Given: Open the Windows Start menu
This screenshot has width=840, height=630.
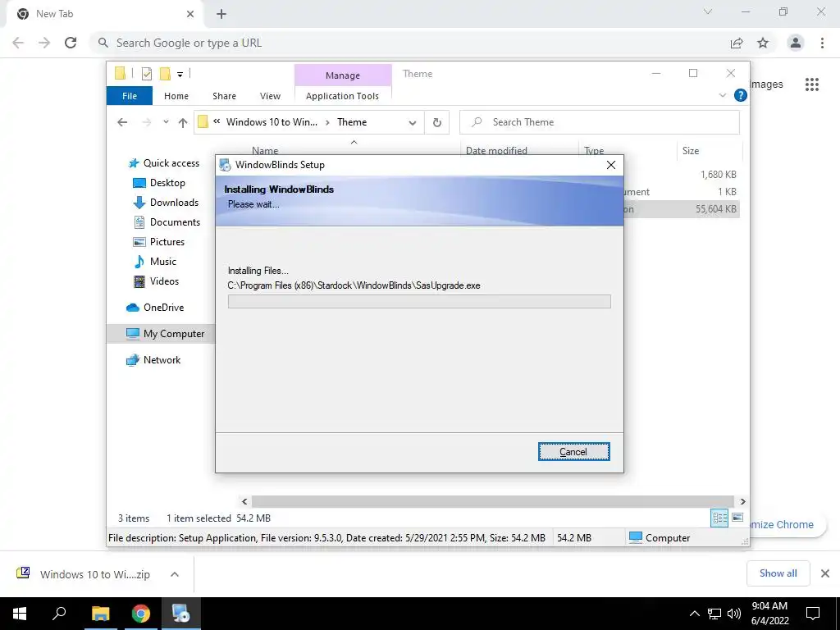Looking at the screenshot, I should pyautogui.click(x=20, y=614).
